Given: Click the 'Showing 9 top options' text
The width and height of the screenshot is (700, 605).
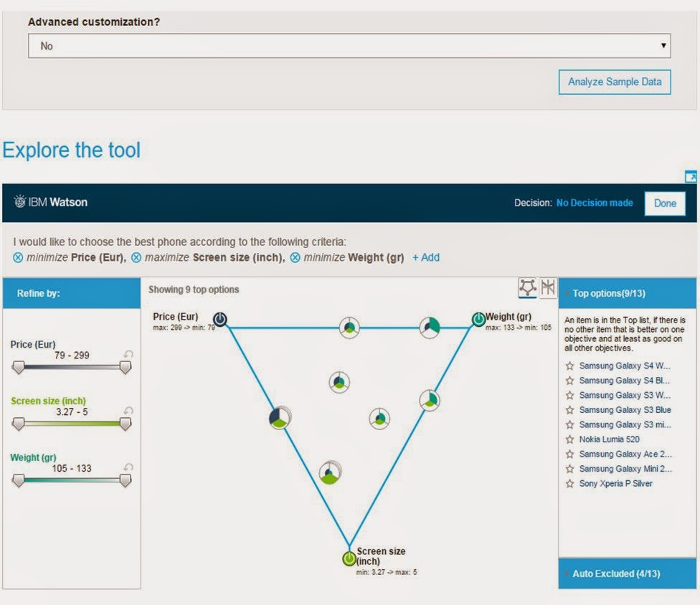Looking at the screenshot, I should coord(194,290).
